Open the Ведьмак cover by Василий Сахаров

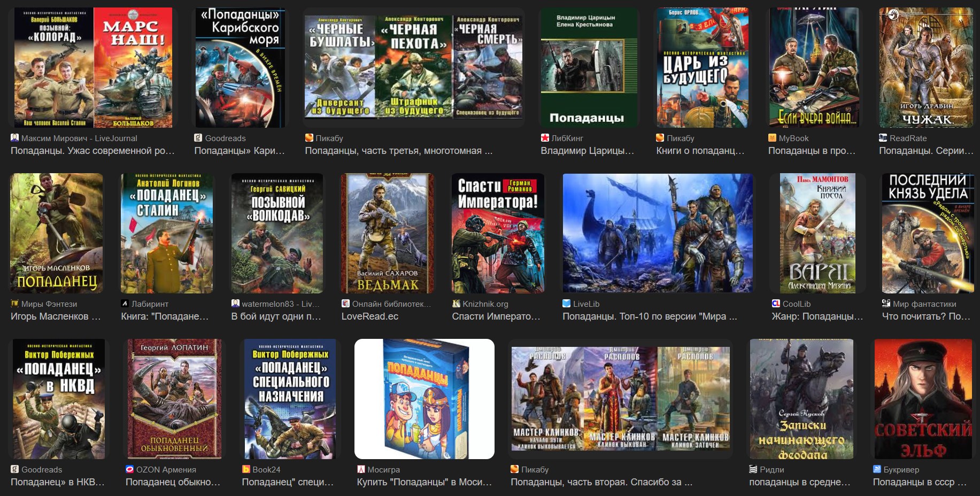point(388,233)
